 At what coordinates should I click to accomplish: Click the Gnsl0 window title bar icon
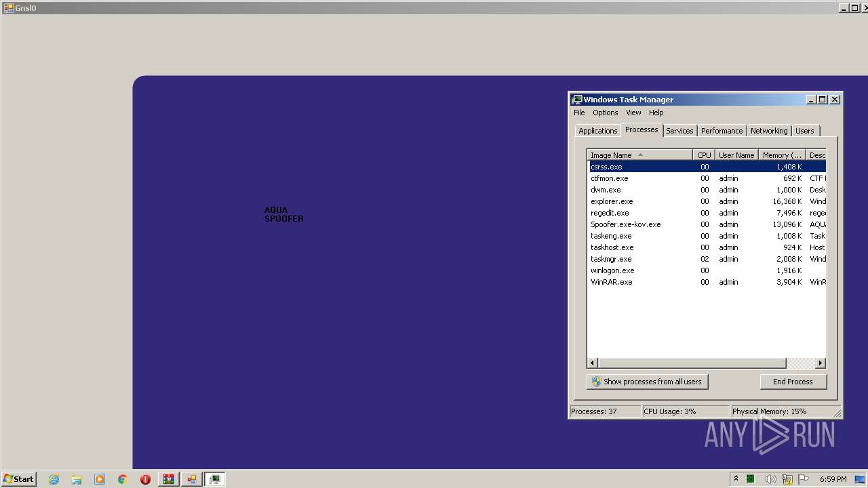coord(8,8)
